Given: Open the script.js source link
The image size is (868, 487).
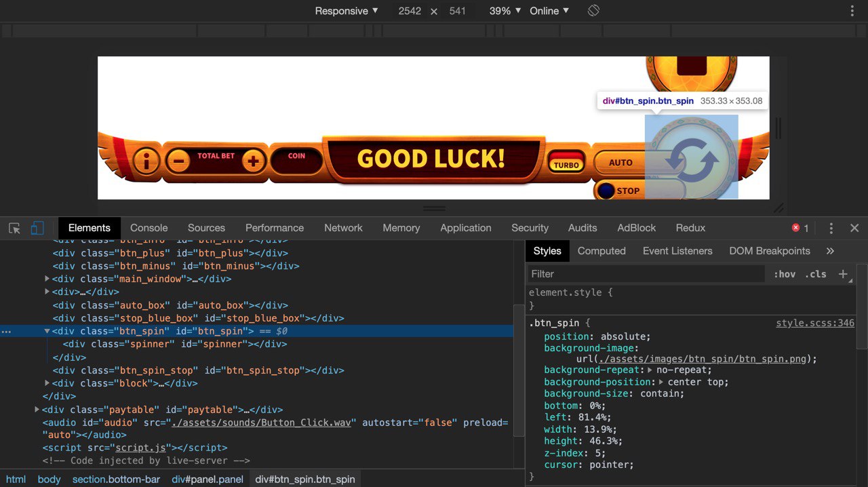Looking at the screenshot, I should click(x=141, y=448).
